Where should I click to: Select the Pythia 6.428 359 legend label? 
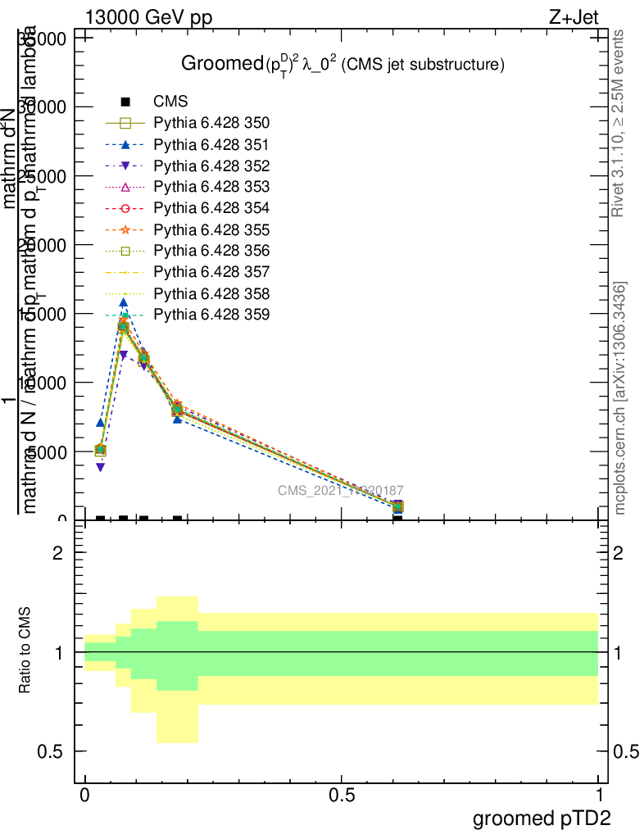(x=211, y=314)
